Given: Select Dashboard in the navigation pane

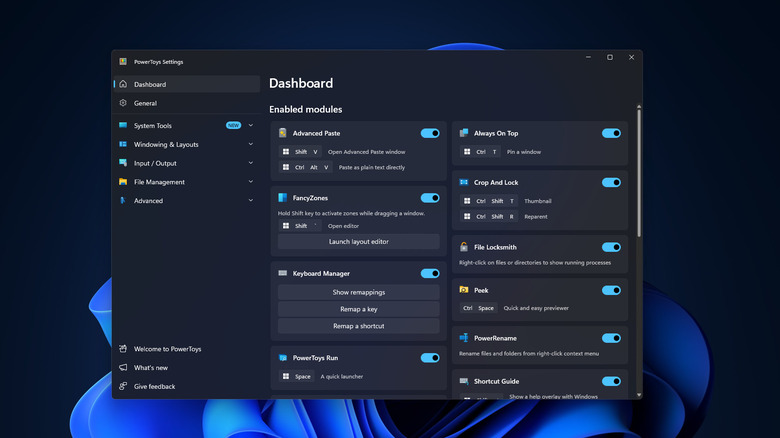Looking at the screenshot, I should pos(150,85).
